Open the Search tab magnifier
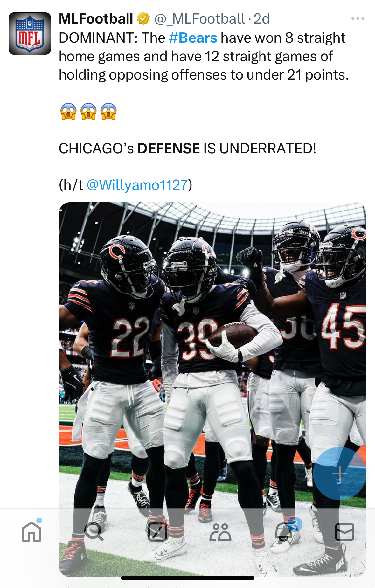This screenshot has height=588, width=375. click(94, 531)
